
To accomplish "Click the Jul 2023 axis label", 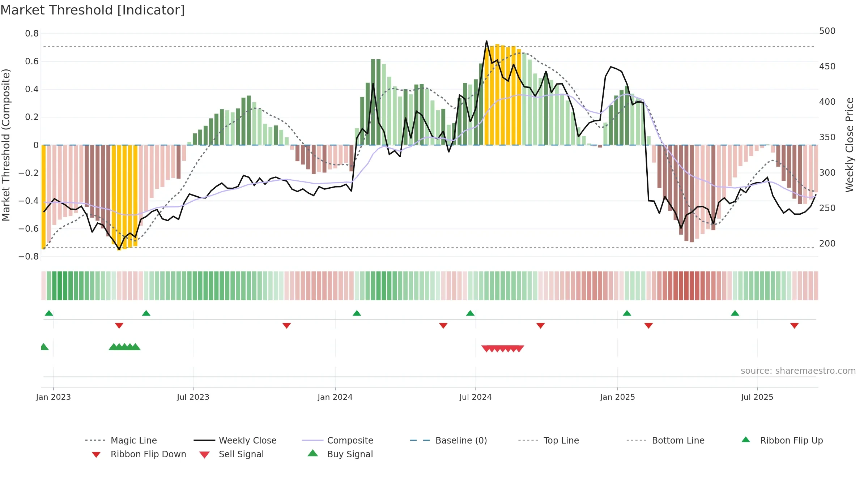I will click(193, 397).
